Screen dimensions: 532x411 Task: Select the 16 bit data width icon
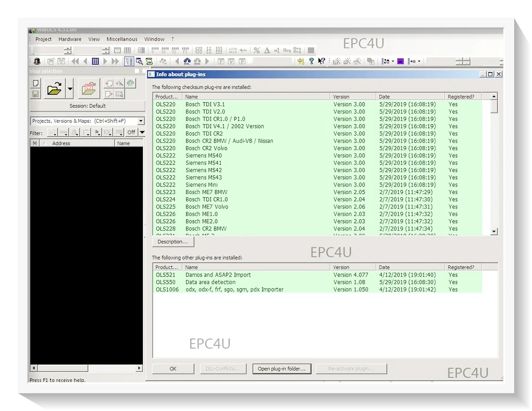[x=165, y=51]
